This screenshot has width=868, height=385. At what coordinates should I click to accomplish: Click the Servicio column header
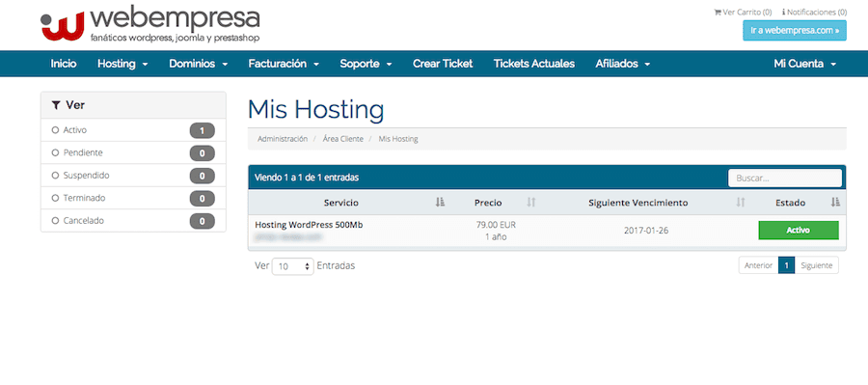341,203
